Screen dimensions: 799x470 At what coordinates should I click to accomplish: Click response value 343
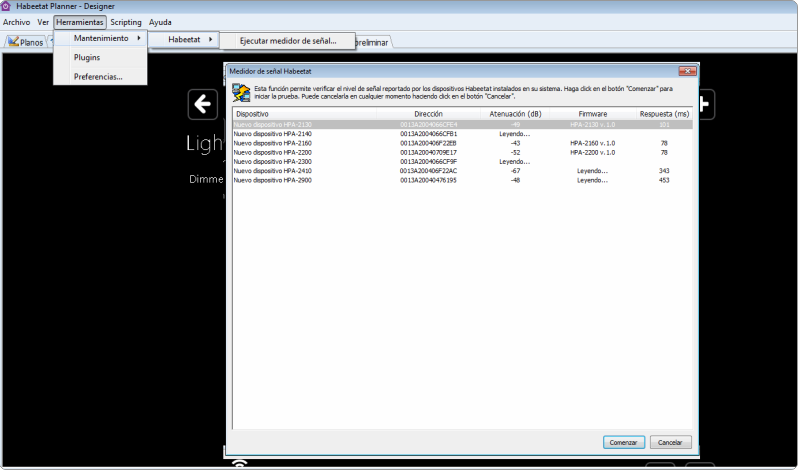[x=664, y=171]
